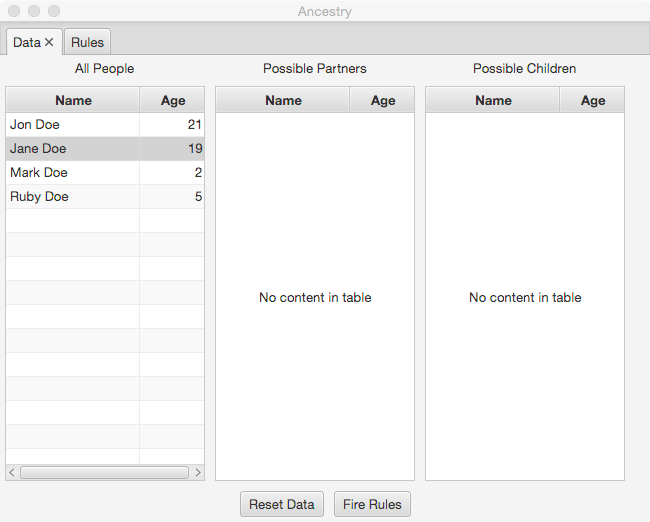This screenshot has height=522, width=650.
Task: Switch to the Rules tab
Action: [87, 42]
